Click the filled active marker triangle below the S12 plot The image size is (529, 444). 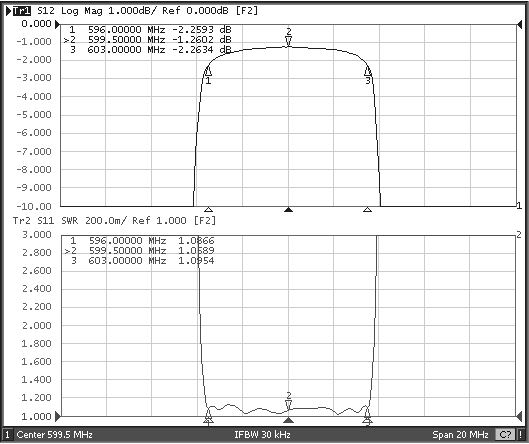(x=288, y=210)
